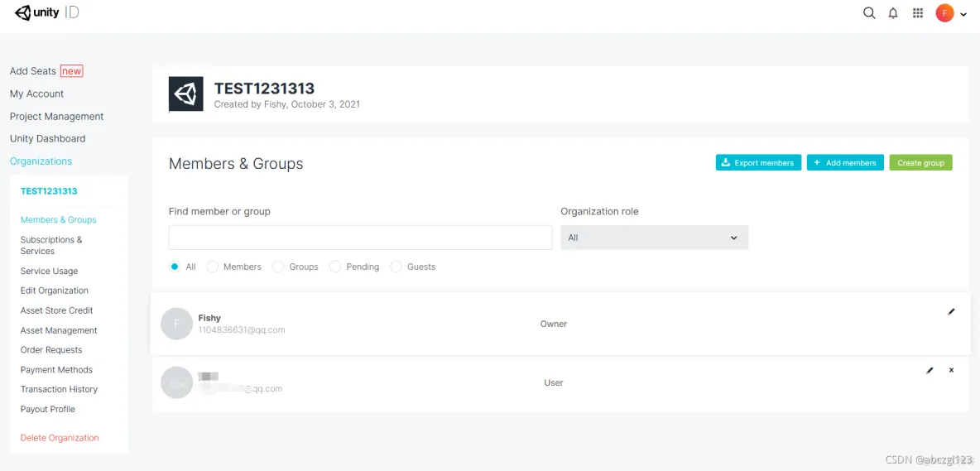Edit the Fishy owner with pencil icon

[951, 312]
